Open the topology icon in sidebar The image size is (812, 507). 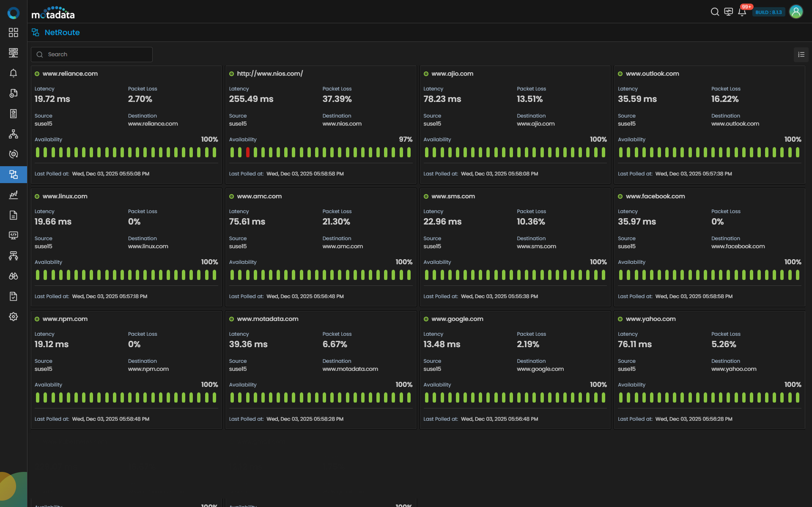pos(14,134)
